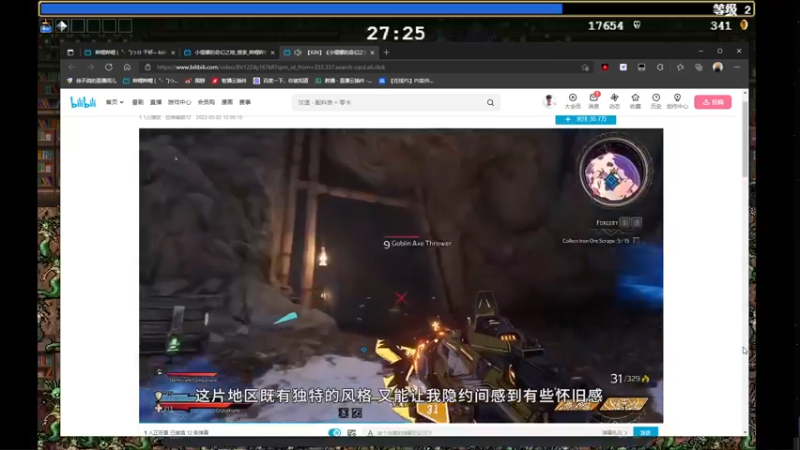Open the browser home page icon
This screenshot has width=800, height=450.
click(127, 67)
